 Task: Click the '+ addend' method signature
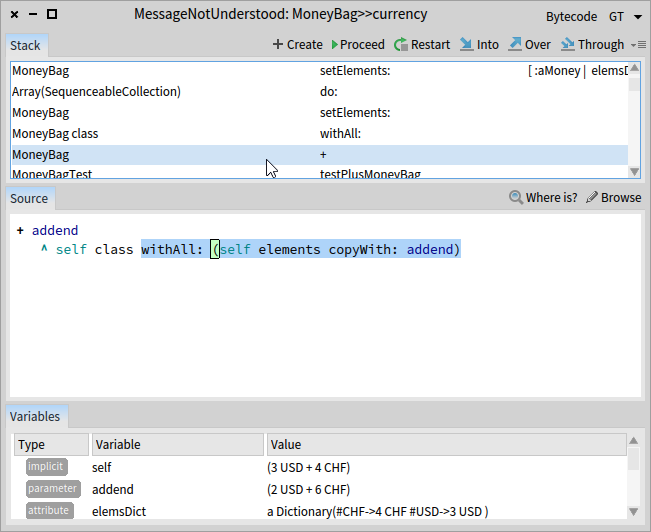(x=47, y=230)
